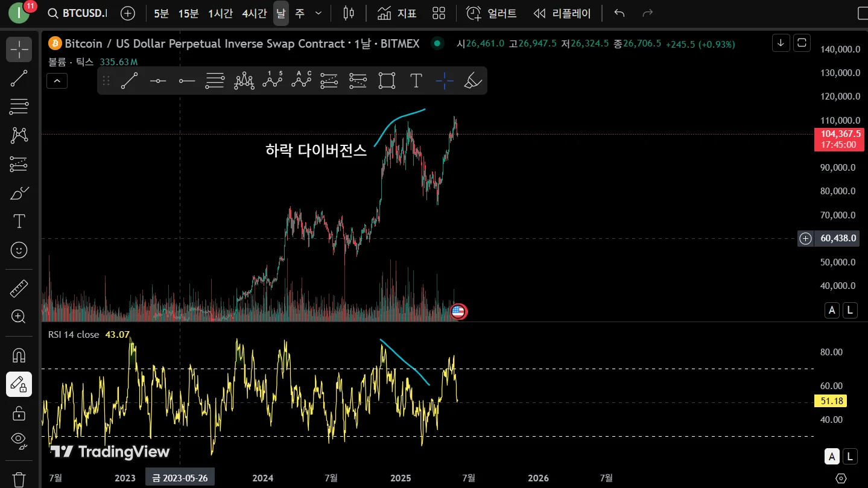Image resolution: width=868 pixels, height=488 pixels.
Task: Toggle lock all drawing tools
Action: click(19, 413)
